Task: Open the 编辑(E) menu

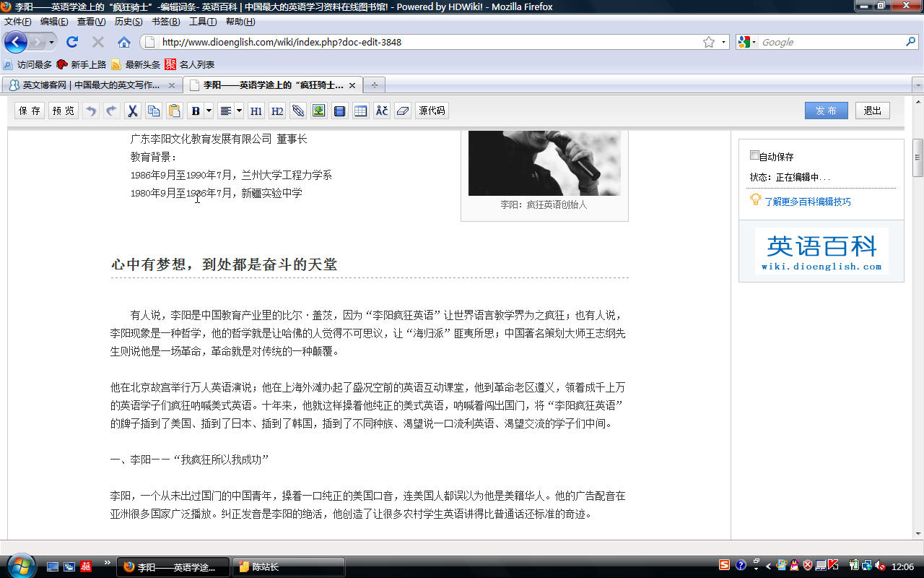Action: click(54, 22)
